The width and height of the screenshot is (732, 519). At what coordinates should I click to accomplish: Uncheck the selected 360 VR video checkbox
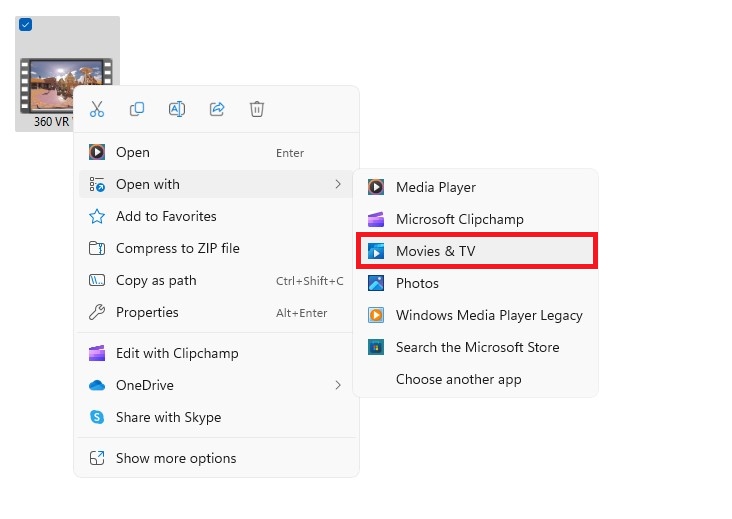tap(26, 25)
